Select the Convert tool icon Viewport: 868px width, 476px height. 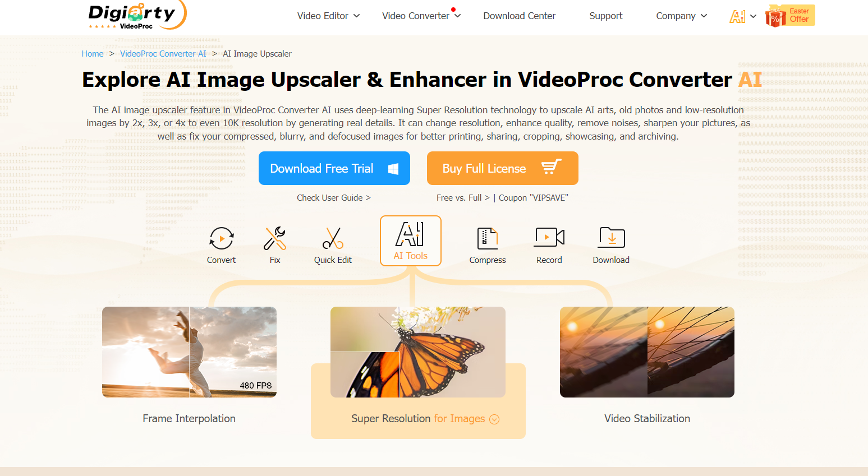pyautogui.click(x=221, y=238)
